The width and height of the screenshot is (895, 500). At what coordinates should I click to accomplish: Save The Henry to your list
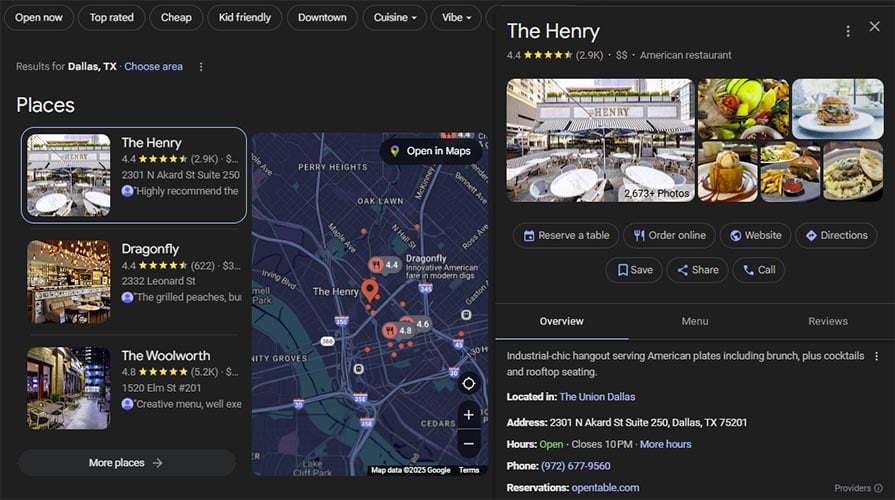point(634,270)
